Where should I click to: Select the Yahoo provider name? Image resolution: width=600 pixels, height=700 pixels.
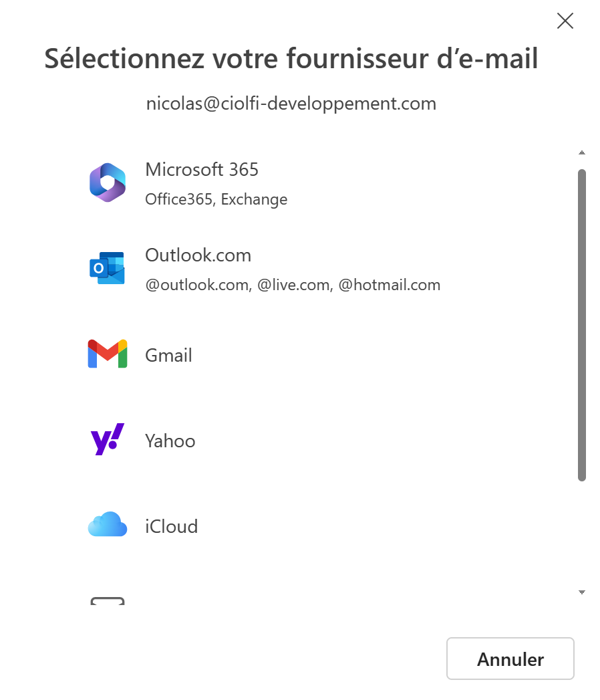point(170,441)
